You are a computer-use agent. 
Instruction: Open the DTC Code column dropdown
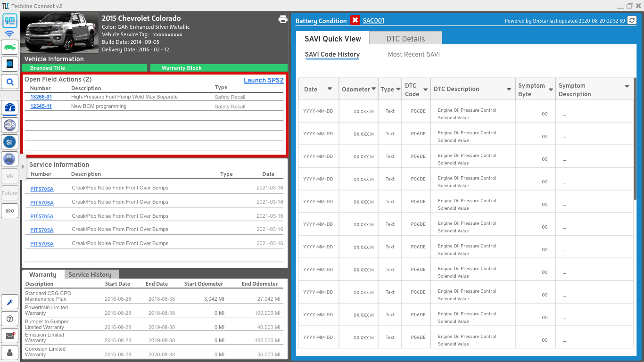[425, 89]
